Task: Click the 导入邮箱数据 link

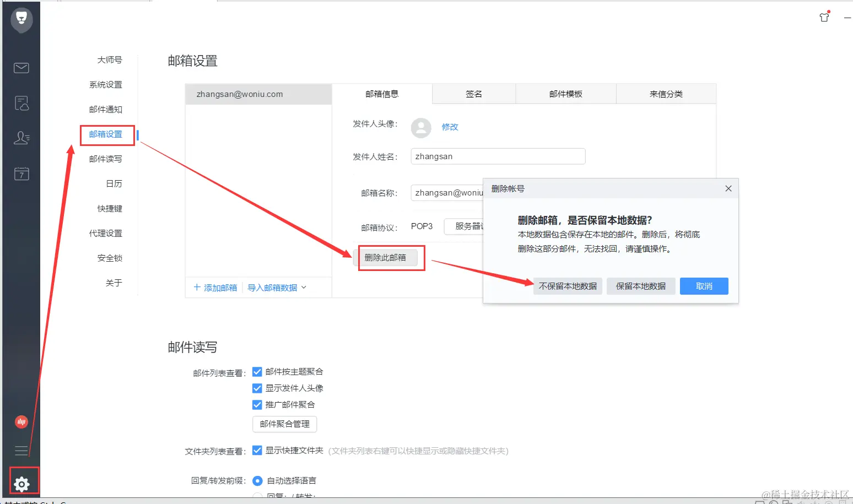Action: pos(272,288)
